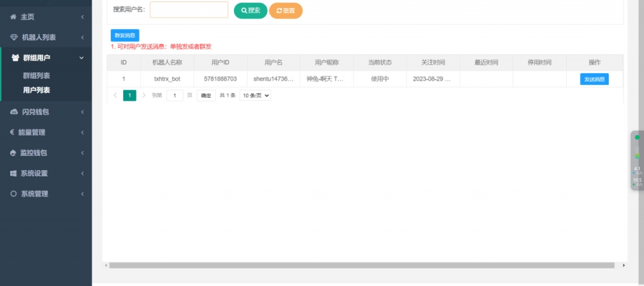The width and height of the screenshot is (644, 286).
Task: Click the home icon beside 主页
Action: 13,17
